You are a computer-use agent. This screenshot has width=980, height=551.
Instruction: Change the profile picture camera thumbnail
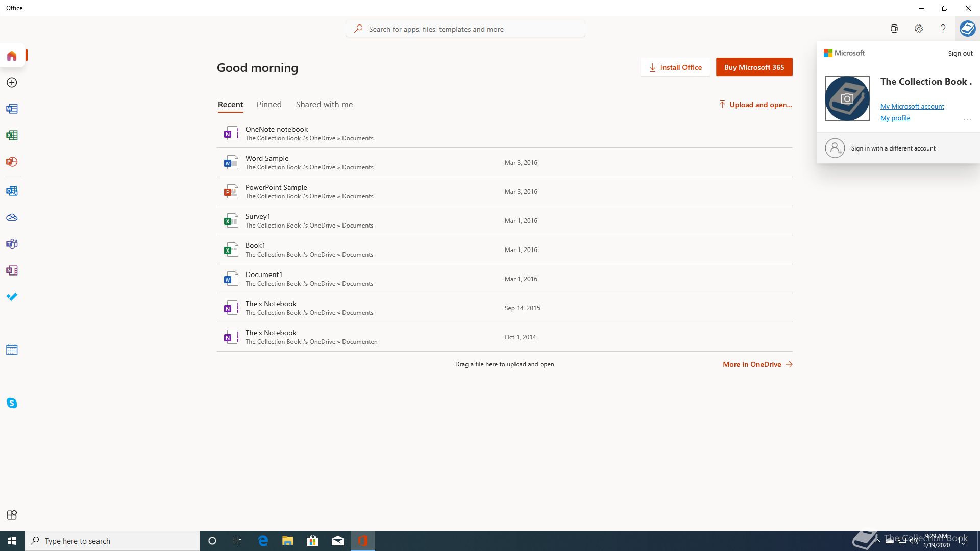click(x=847, y=98)
